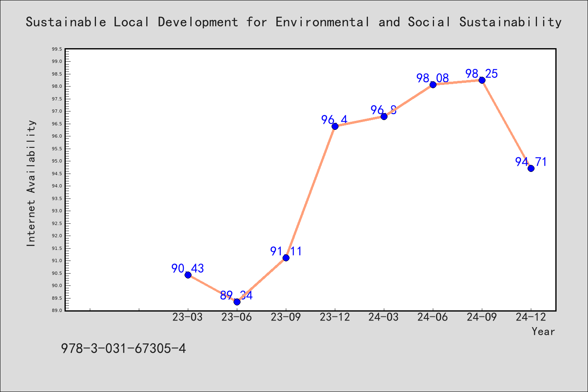Click the 94.0 y-axis tick label
This screenshot has width=588, height=392.
point(57,186)
